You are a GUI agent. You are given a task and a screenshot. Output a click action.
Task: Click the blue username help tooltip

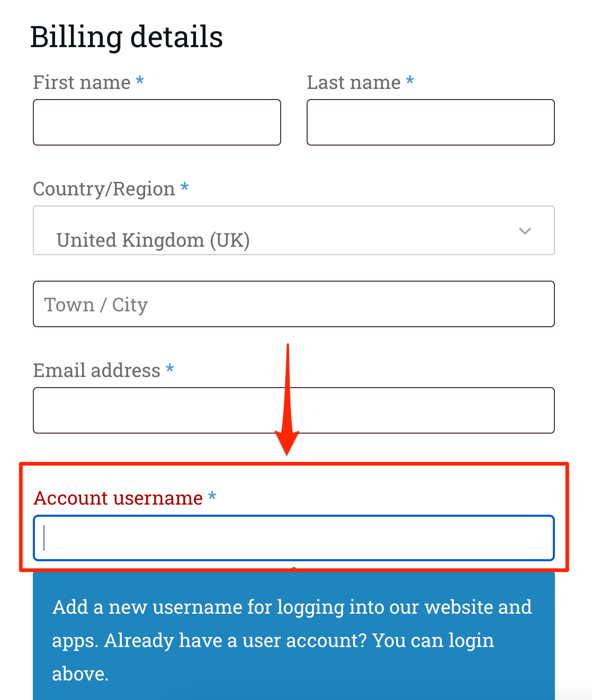[x=293, y=640]
